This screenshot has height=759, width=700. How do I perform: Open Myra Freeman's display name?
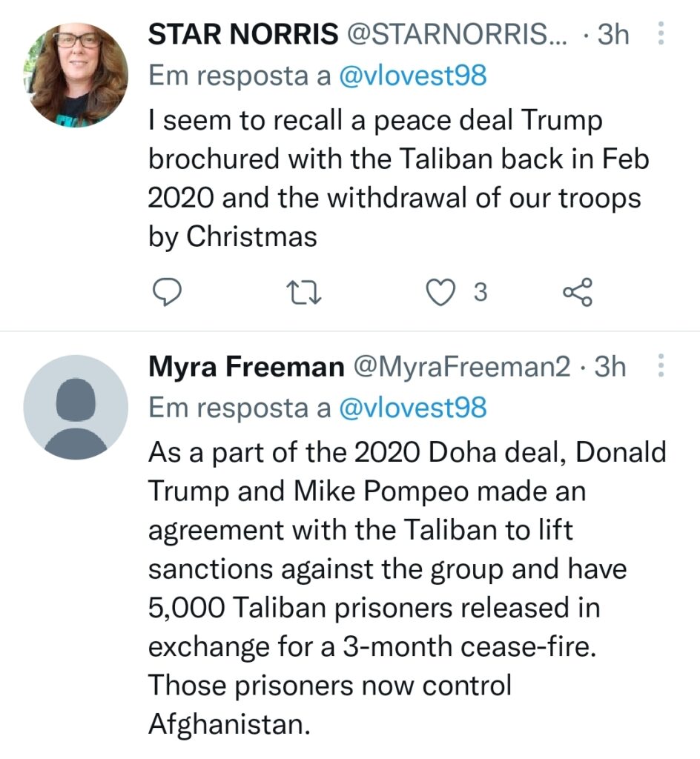click(x=246, y=367)
